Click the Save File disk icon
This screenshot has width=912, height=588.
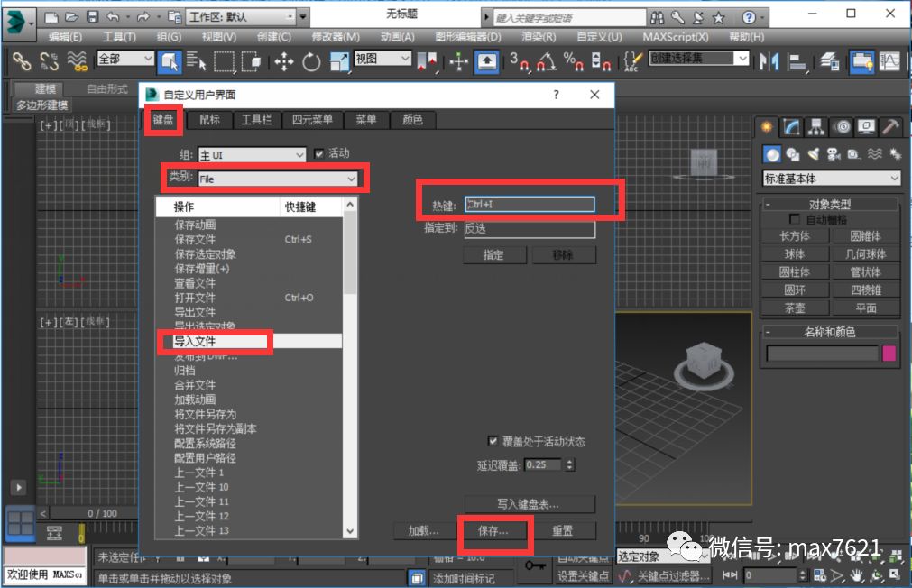click(x=93, y=17)
